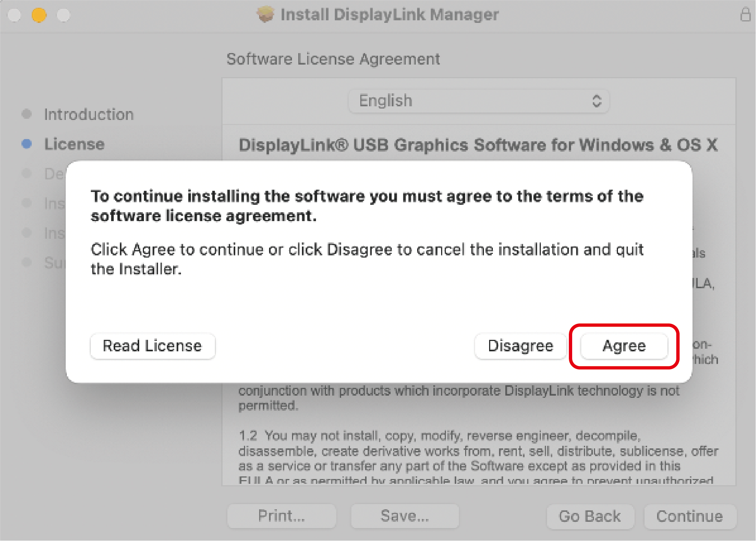Click the DisplayLink USB Graphics Software title
Screen dimensions: 756x541
478,145
